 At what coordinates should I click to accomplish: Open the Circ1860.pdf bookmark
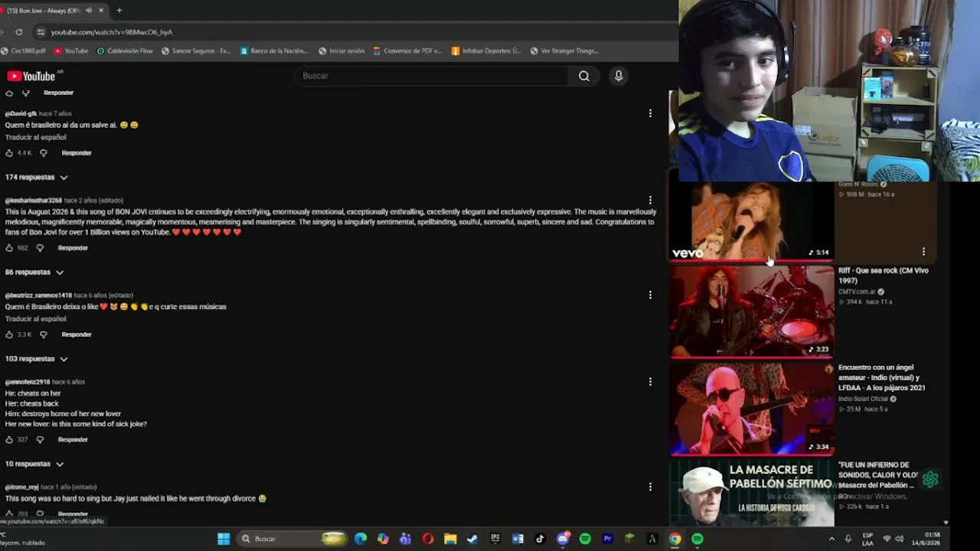point(24,51)
